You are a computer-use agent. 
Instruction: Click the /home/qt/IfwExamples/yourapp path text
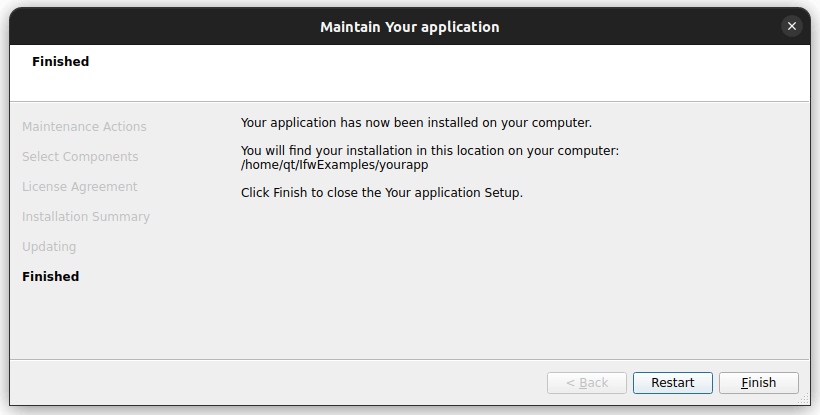(x=334, y=165)
